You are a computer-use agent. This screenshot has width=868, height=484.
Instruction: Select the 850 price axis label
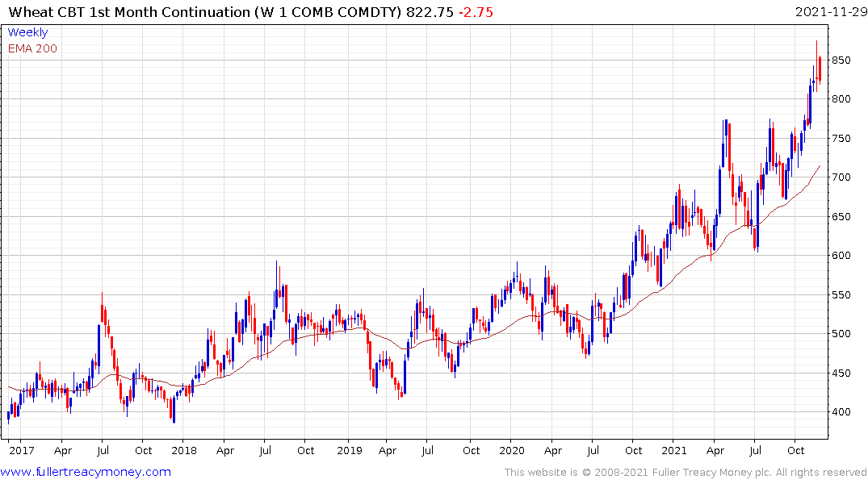click(841, 60)
